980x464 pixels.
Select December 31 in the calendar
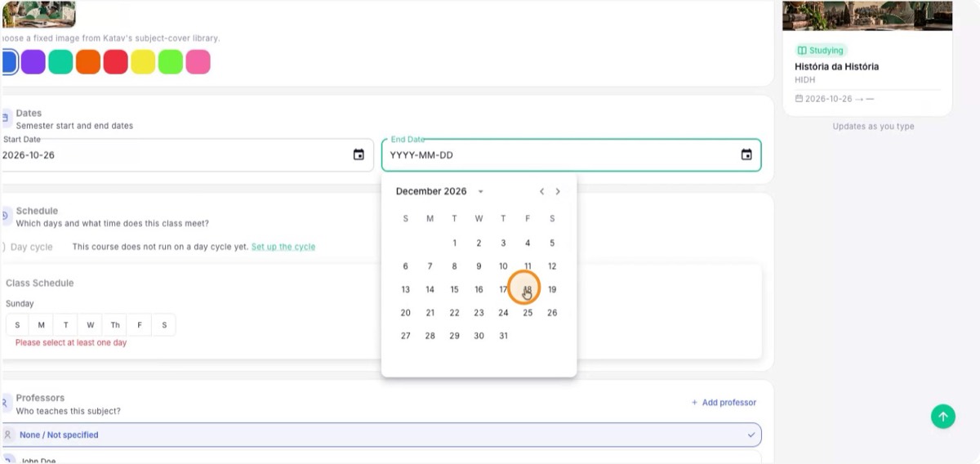pos(503,336)
